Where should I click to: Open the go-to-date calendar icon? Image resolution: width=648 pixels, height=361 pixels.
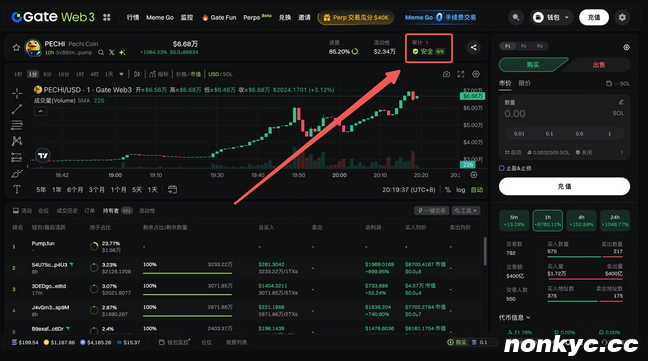(172, 190)
